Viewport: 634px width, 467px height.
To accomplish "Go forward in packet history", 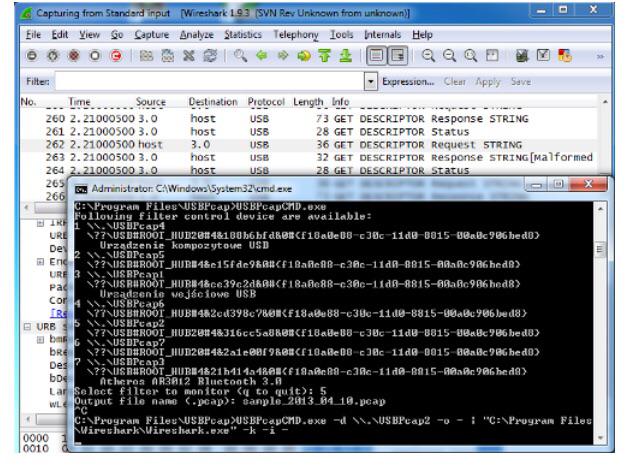I will coord(283,55).
